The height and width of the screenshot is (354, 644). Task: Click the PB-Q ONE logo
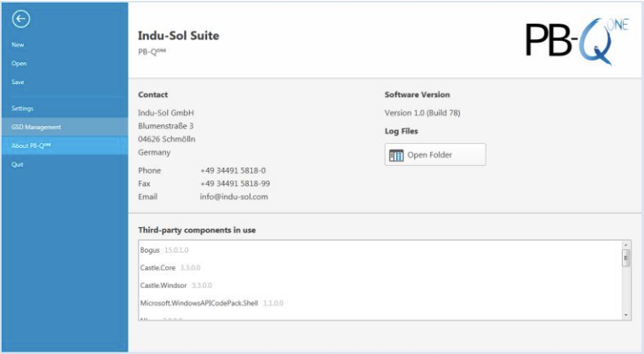[x=576, y=40]
